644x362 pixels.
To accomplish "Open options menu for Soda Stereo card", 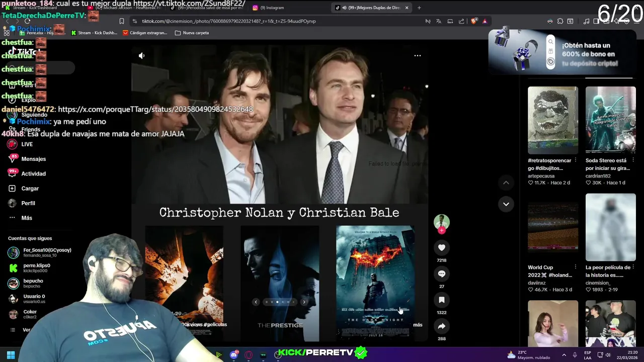I will pos(633,160).
